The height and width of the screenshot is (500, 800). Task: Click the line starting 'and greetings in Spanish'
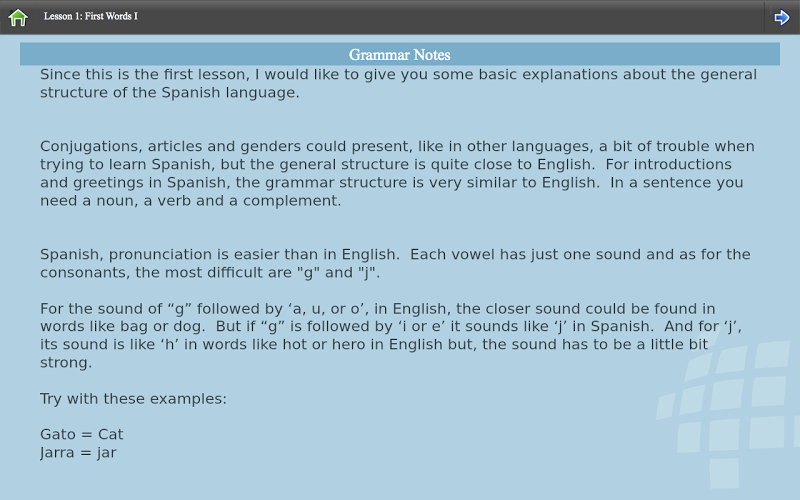coord(392,183)
